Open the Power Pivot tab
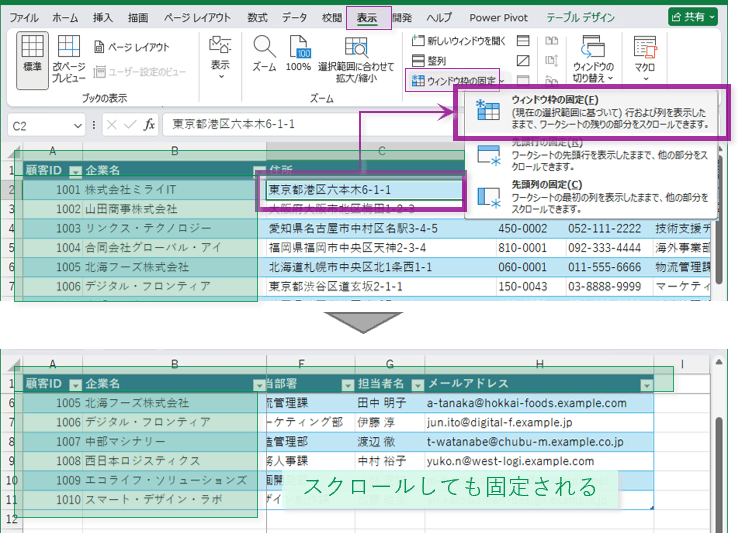Image resolution: width=739 pixels, height=533 pixels. click(x=499, y=18)
